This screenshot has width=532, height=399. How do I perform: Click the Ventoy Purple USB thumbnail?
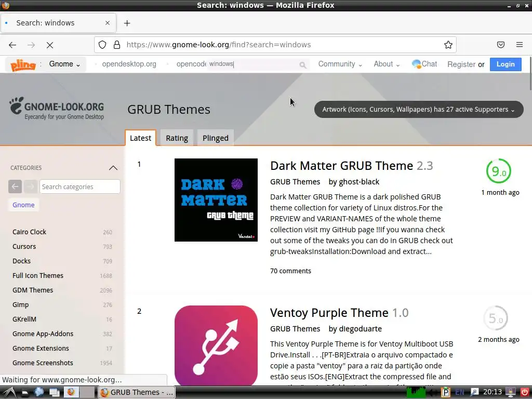(x=216, y=345)
